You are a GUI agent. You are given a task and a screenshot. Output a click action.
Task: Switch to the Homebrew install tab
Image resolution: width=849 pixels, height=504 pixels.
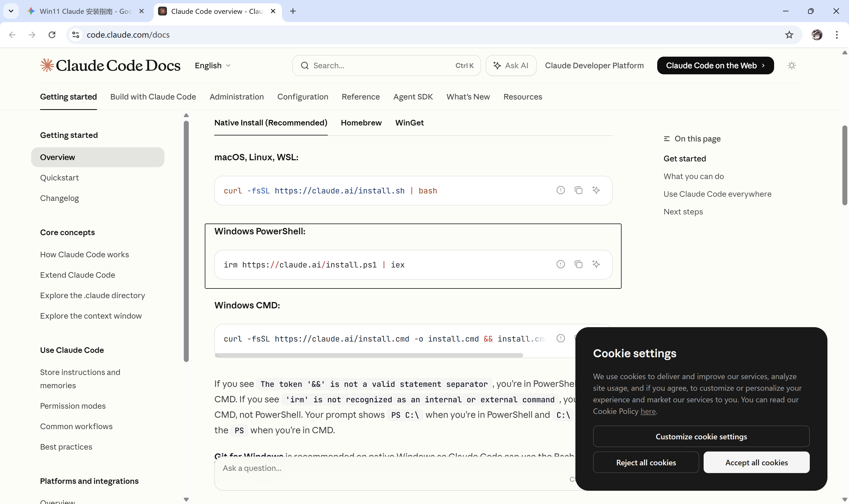pos(361,123)
